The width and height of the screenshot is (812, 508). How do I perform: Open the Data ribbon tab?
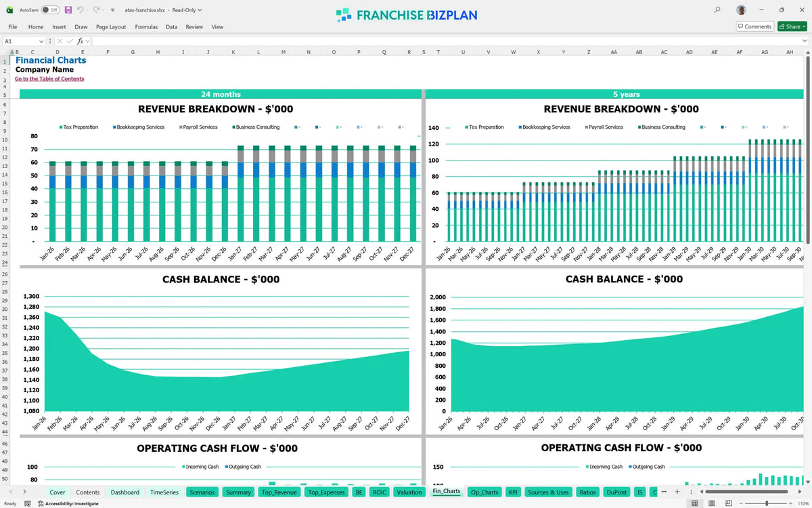171,27
